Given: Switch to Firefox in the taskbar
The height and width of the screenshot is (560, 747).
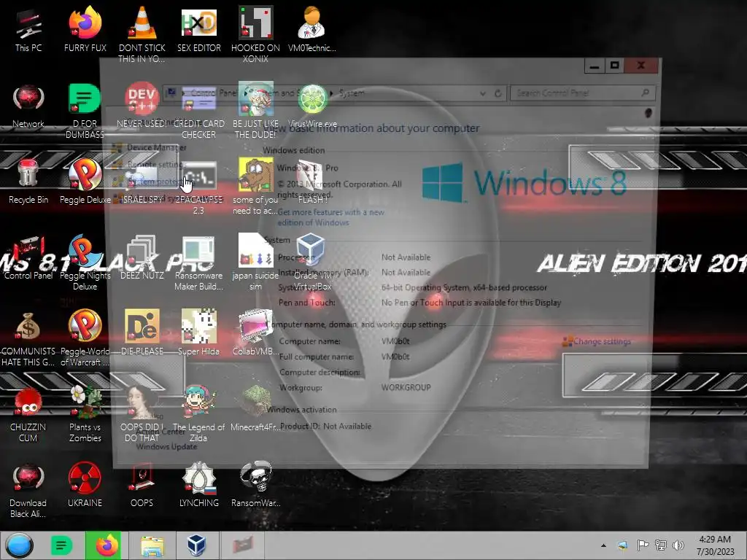Looking at the screenshot, I should [x=104, y=545].
